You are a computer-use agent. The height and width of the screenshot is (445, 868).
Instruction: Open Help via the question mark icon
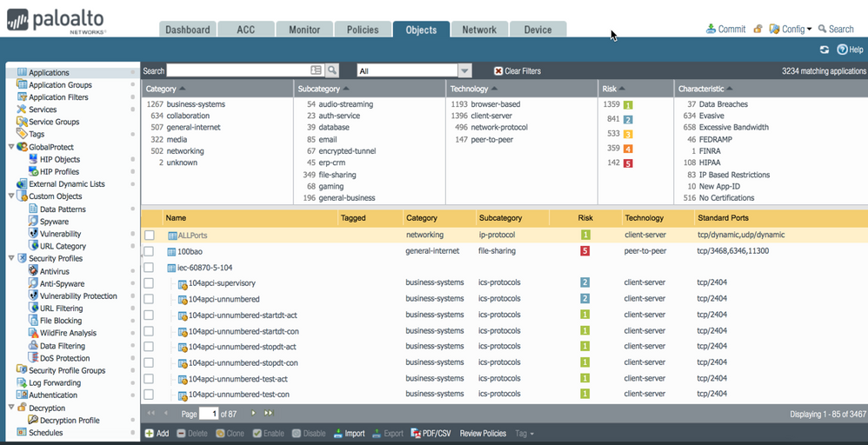[x=842, y=50]
